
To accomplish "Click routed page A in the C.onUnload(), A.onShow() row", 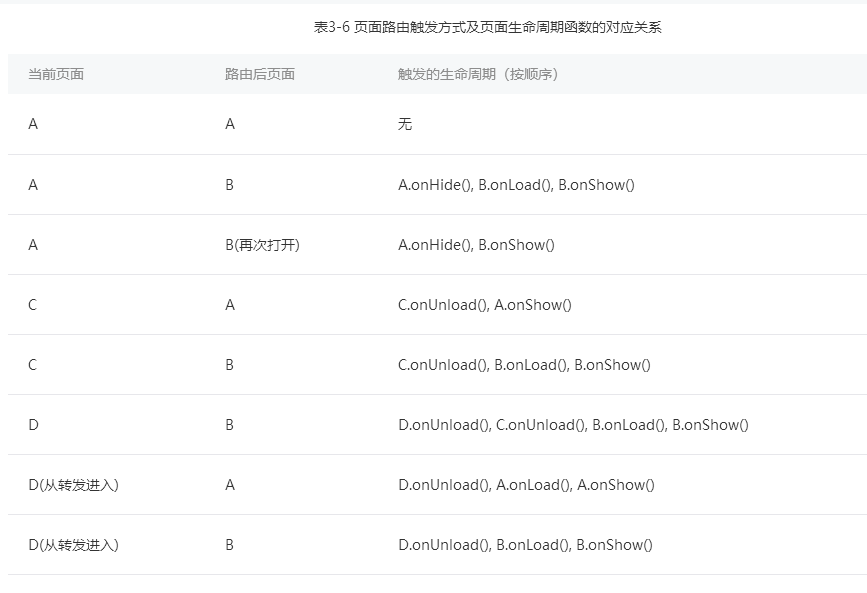I will [230, 305].
